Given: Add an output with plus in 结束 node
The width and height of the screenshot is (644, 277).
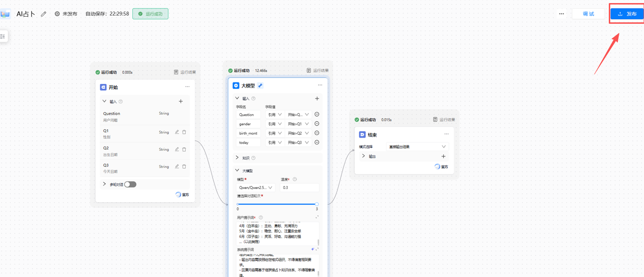Looking at the screenshot, I should (443, 156).
